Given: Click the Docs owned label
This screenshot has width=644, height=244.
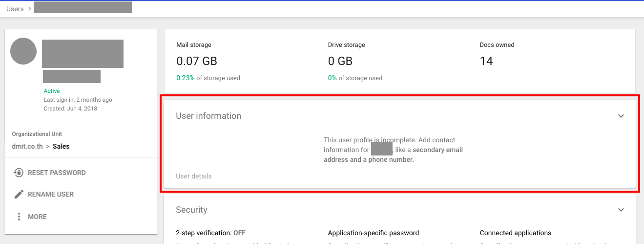Looking at the screenshot, I should pyautogui.click(x=497, y=44).
